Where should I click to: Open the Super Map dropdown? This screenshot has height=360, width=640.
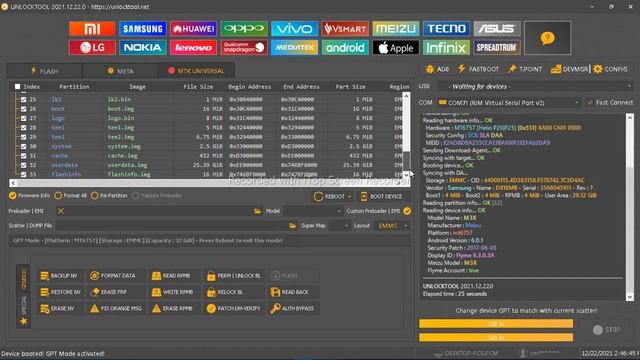coord(340,226)
